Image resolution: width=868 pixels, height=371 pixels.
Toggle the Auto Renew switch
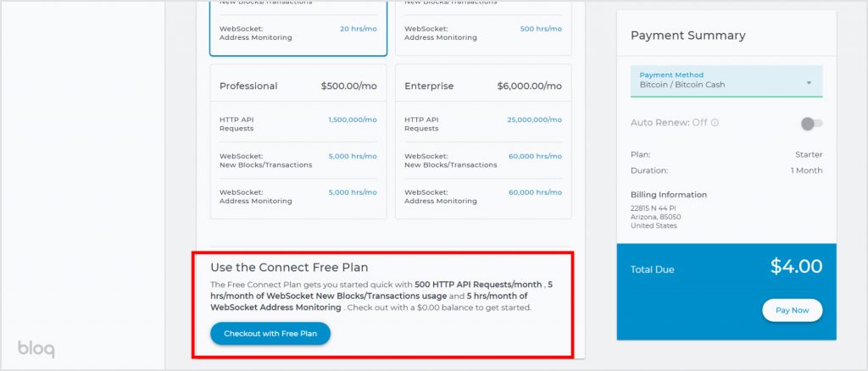pyautogui.click(x=811, y=124)
